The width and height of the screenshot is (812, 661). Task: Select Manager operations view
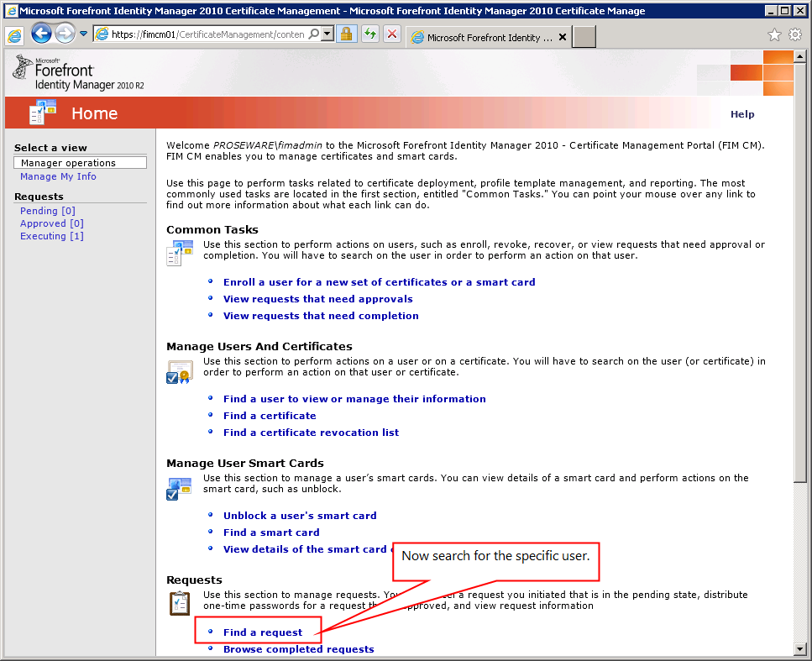click(81, 163)
